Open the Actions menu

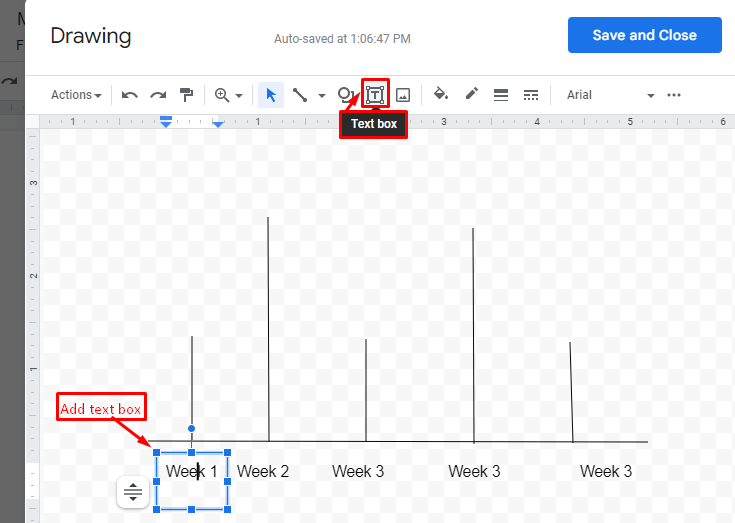(76, 95)
